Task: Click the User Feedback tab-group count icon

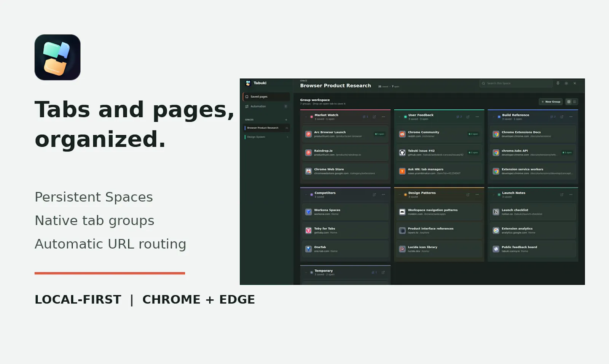Action: coord(459,117)
